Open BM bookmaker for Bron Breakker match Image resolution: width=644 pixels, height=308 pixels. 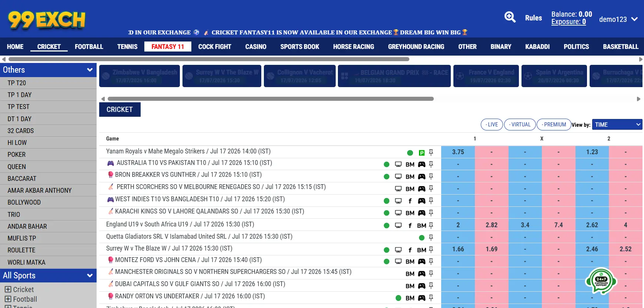[x=410, y=177]
